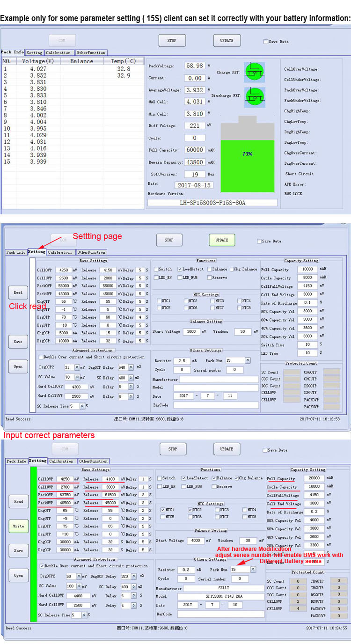The height and width of the screenshot is (644, 351).
Task: Tick Save Data beside the green-highlighted UPDATE button
Action: (x=260, y=241)
